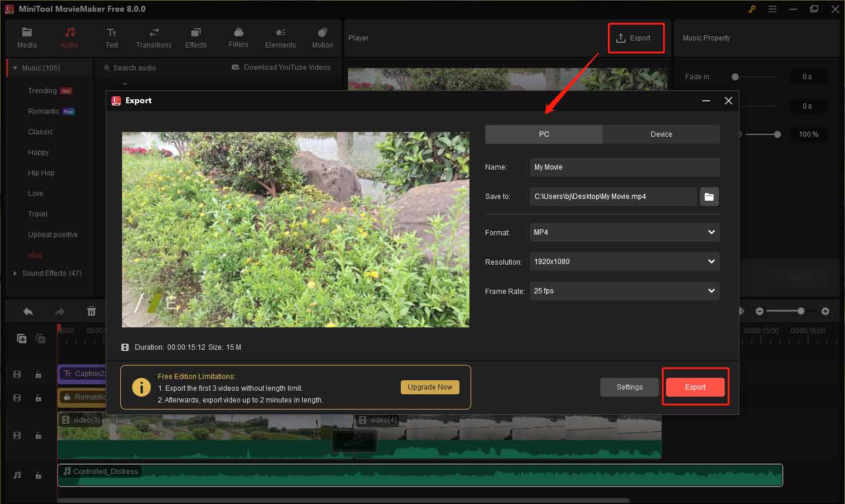This screenshot has width=845, height=504.
Task: Click the search magnifier icon in audio search
Action: pyautogui.click(x=107, y=68)
